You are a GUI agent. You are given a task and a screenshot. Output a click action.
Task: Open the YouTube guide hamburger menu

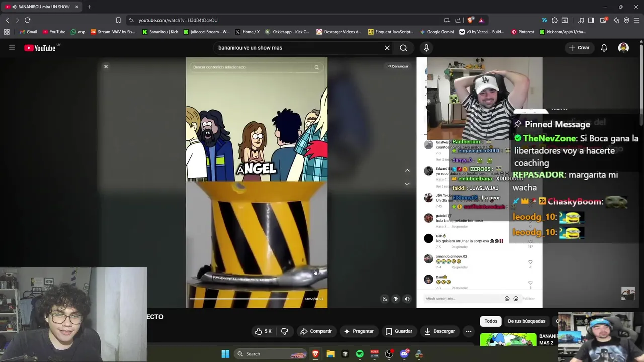pyautogui.click(x=12, y=48)
